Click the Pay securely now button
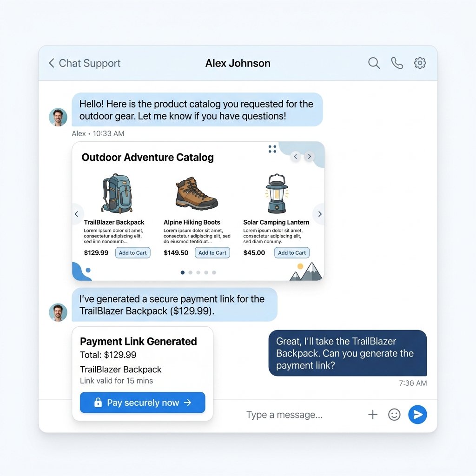The height and width of the screenshot is (476, 476). click(x=142, y=403)
